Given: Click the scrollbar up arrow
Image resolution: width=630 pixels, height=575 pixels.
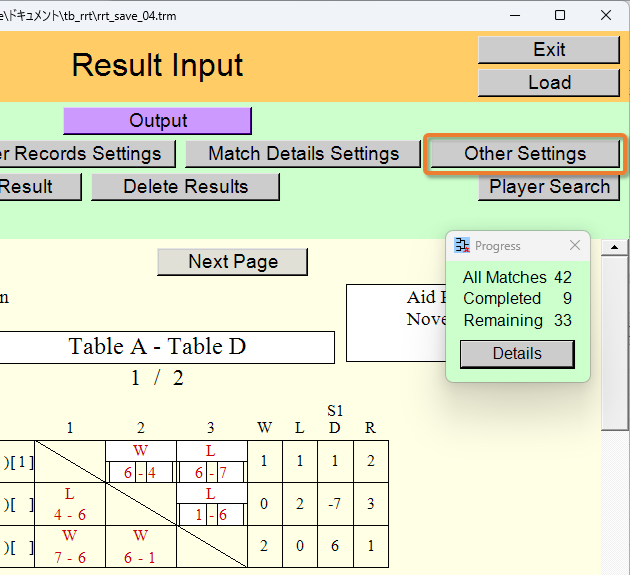Looking at the screenshot, I should coord(614,247).
